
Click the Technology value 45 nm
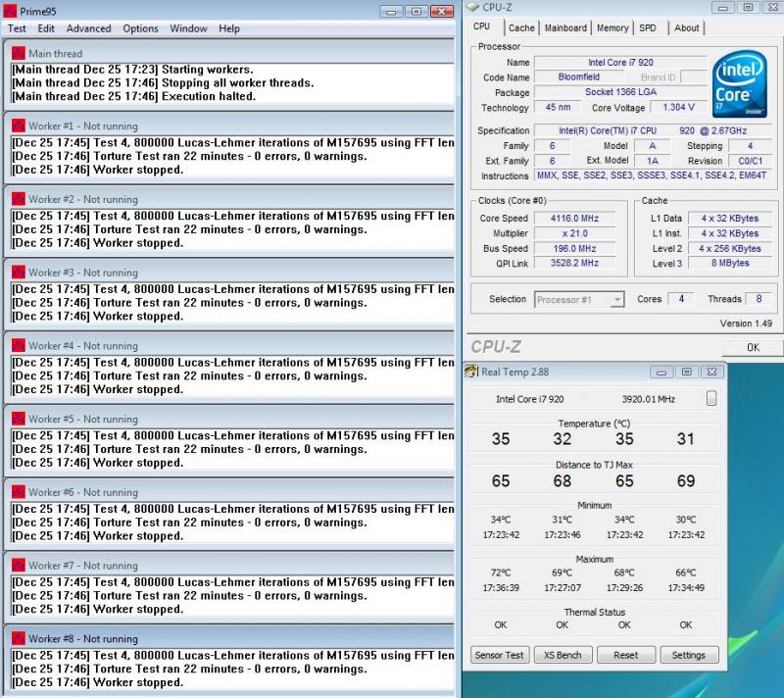coord(558,107)
